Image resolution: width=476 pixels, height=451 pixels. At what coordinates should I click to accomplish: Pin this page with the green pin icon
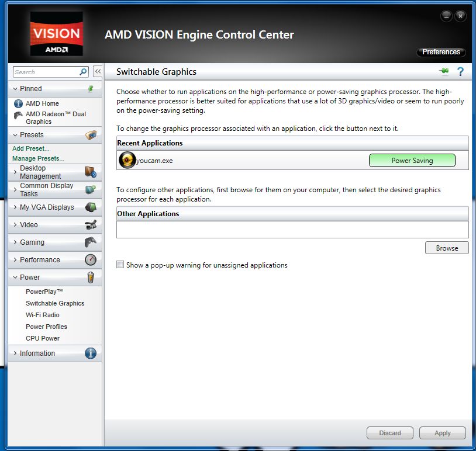444,71
